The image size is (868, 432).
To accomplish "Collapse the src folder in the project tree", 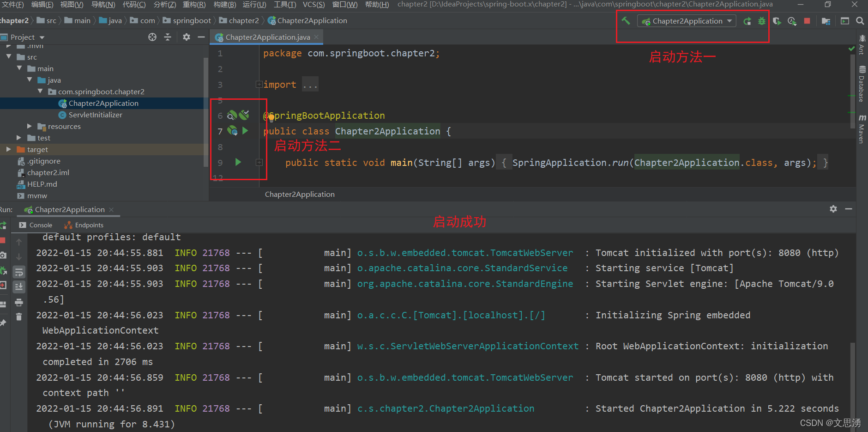I will [x=9, y=57].
